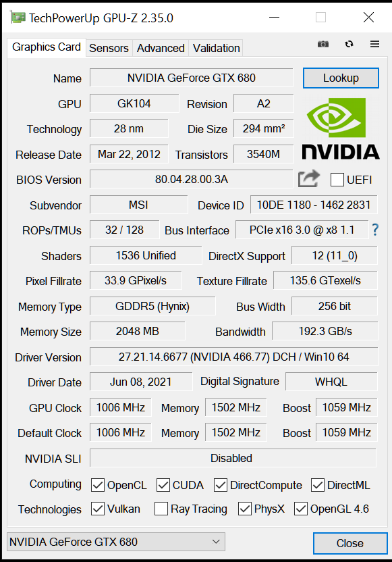This screenshot has width=392, height=562.
Task: Toggle the UEFI checkbox
Action: click(x=337, y=180)
